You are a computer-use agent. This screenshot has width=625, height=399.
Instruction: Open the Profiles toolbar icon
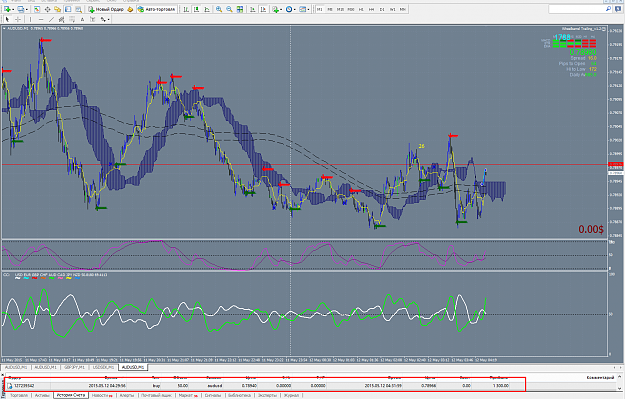22,9
